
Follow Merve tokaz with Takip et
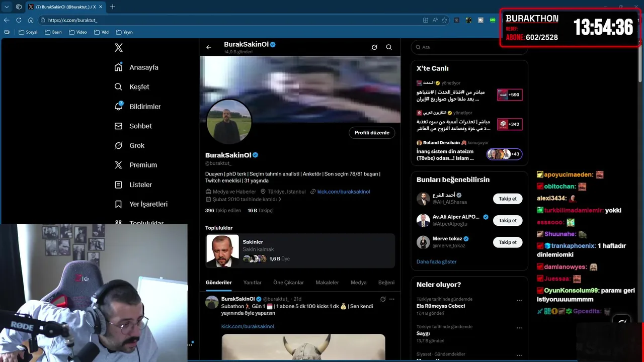click(508, 242)
